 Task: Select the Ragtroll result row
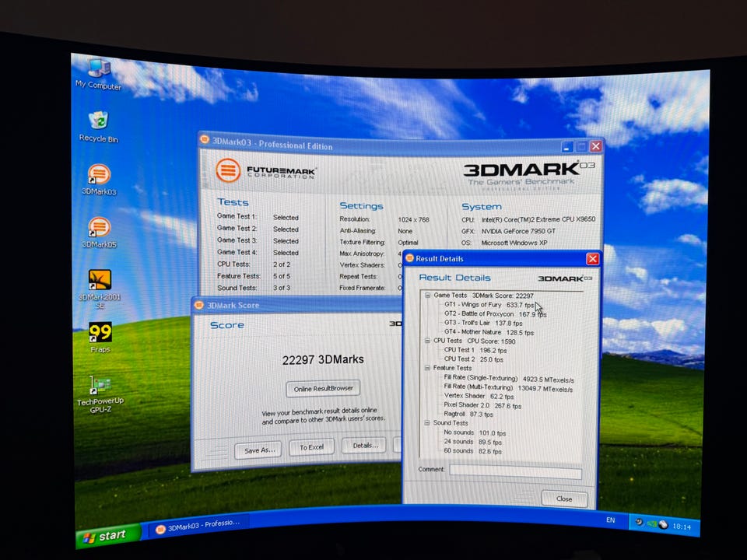coord(468,415)
